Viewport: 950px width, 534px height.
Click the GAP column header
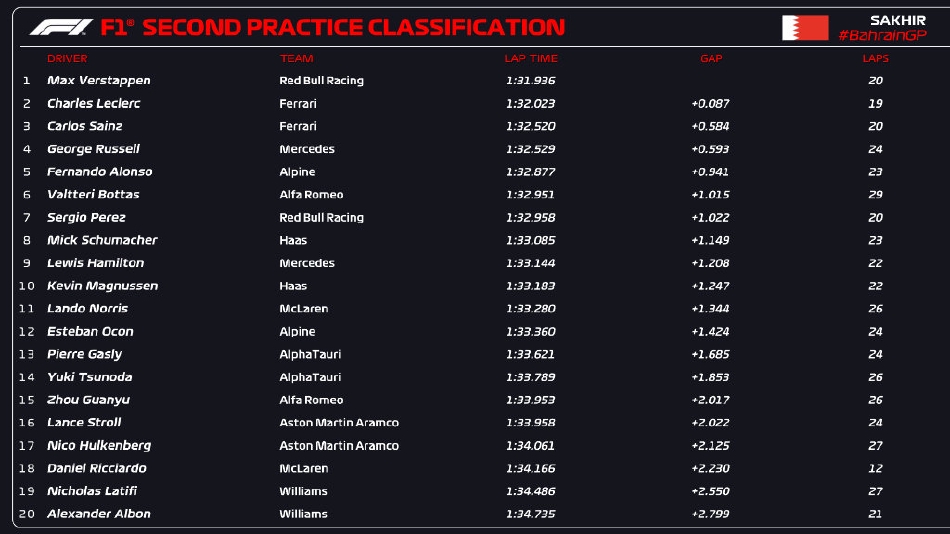[x=711, y=59]
